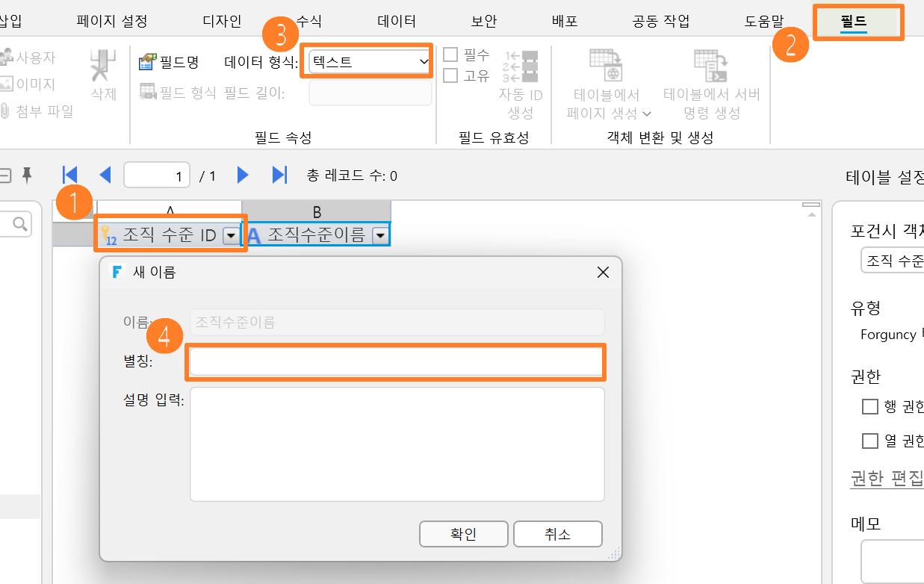This screenshot has width=924, height=584.
Task: Enable the 필수 checkbox
Action: 450,55
